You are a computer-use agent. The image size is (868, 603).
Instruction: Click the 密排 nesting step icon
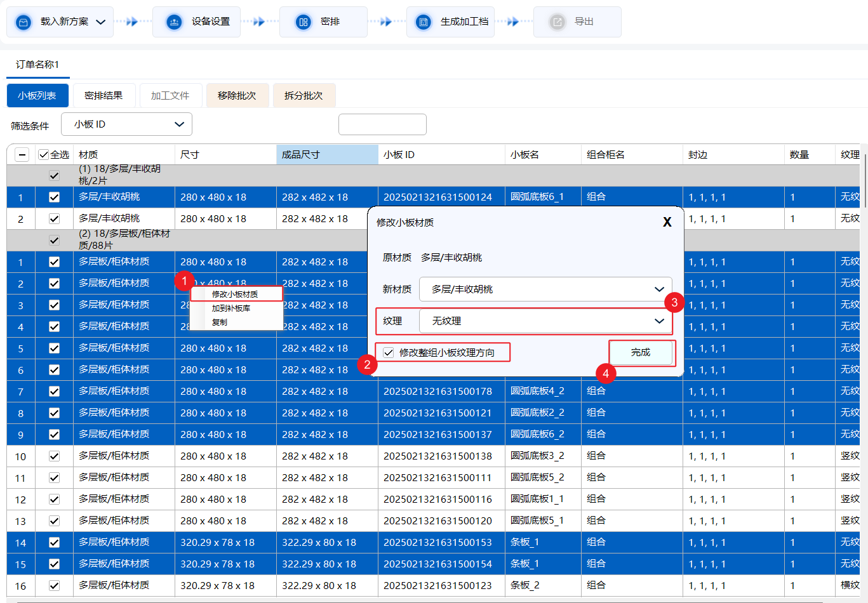[304, 22]
